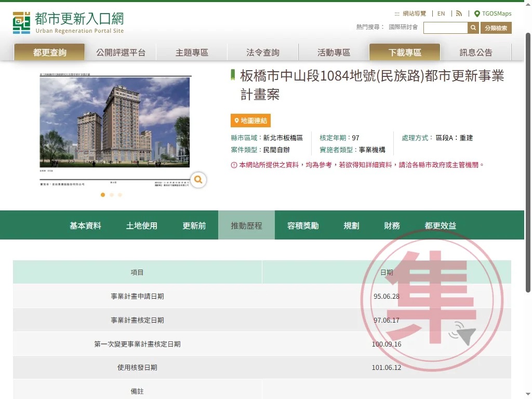Click the 備註 row label
Image resolution: width=532 pixels, height=399 pixels.
pyautogui.click(x=137, y=391)
